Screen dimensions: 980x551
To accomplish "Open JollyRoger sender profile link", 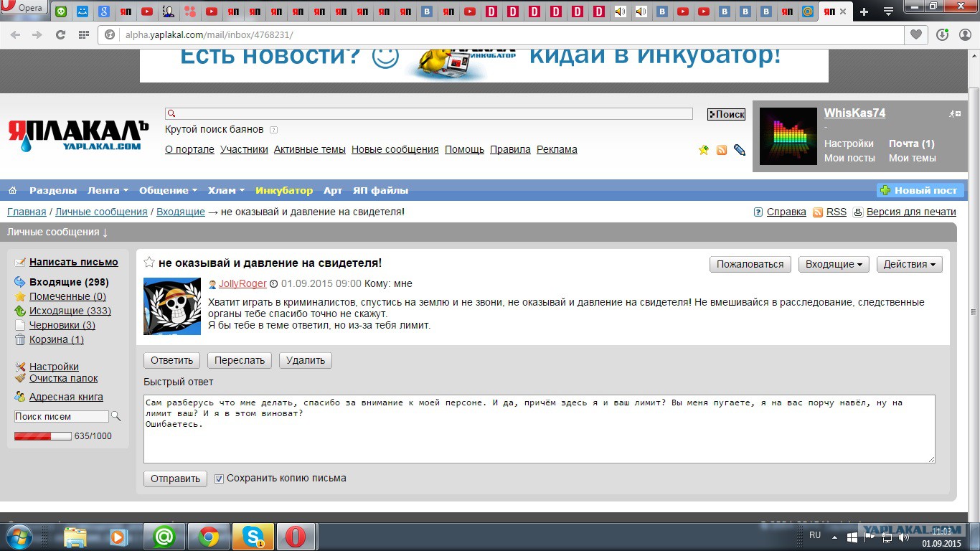I will click(x=242, y=283).
